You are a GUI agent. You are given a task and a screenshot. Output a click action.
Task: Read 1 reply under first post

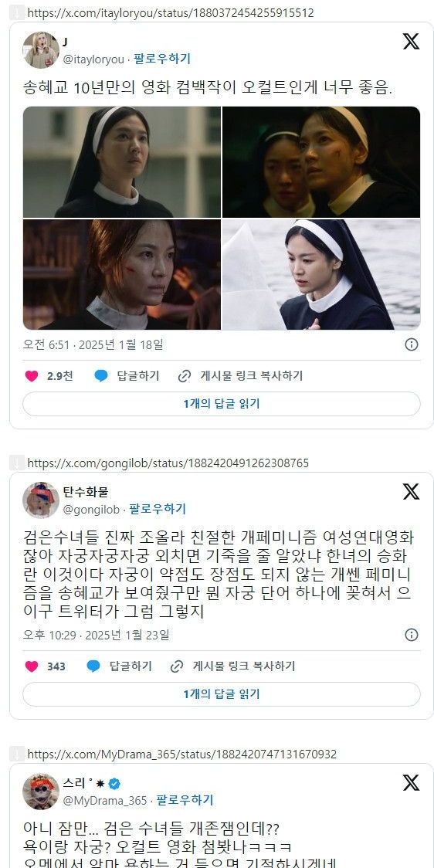pyautogui.click(x=222, y=404)
